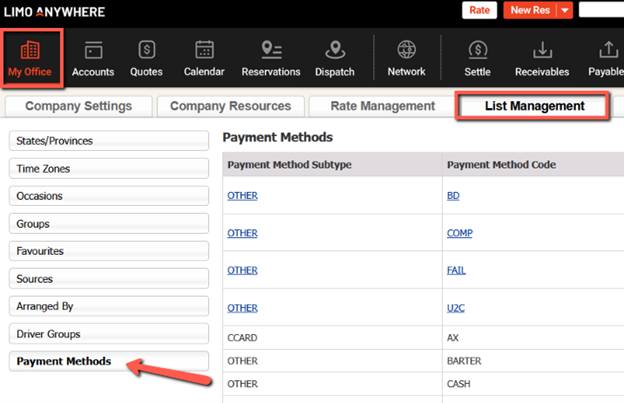The width and height of the screenshot is (624, 403).
Task: Open the States/Provinces list
Action: click(x=108, y=141)
